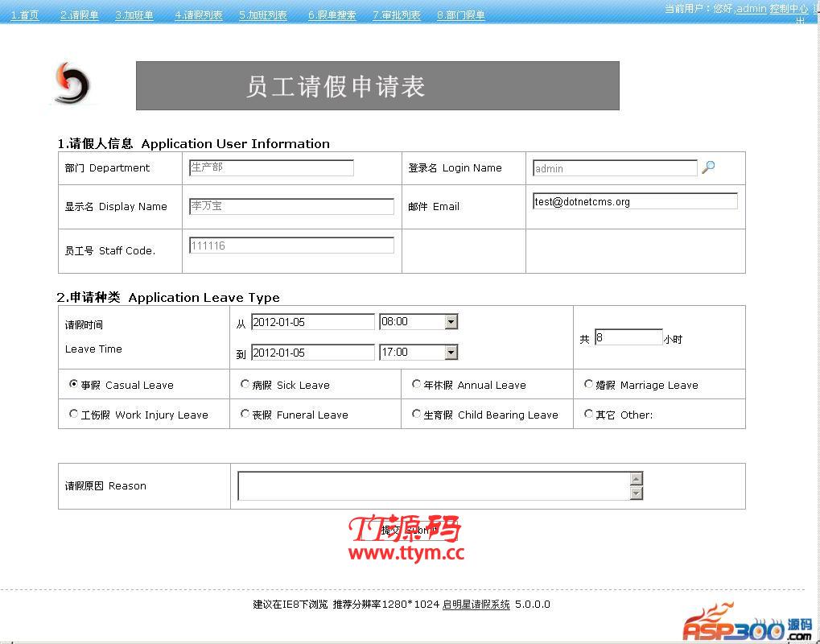Click the Reason textarea scroll up arrow

pyautogui.click(x=637, y=478)
